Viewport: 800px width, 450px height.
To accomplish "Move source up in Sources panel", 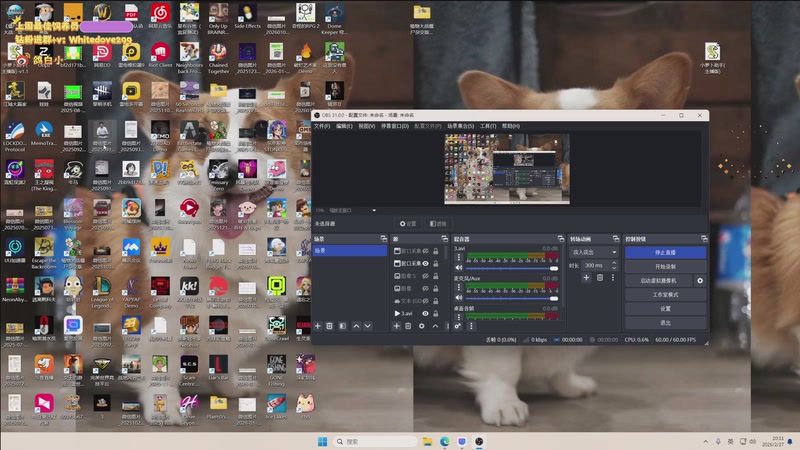I will 435,326.
